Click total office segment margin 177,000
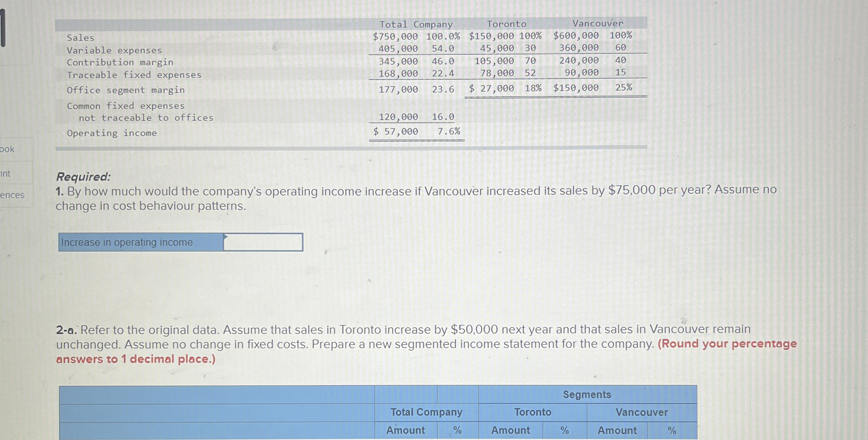Viewport: 868px width, 440px height. 398,89
